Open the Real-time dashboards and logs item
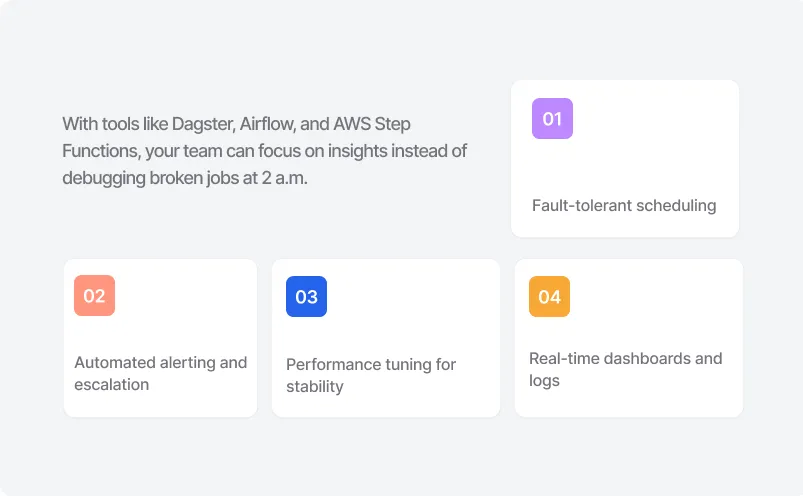 pos(625,369)
